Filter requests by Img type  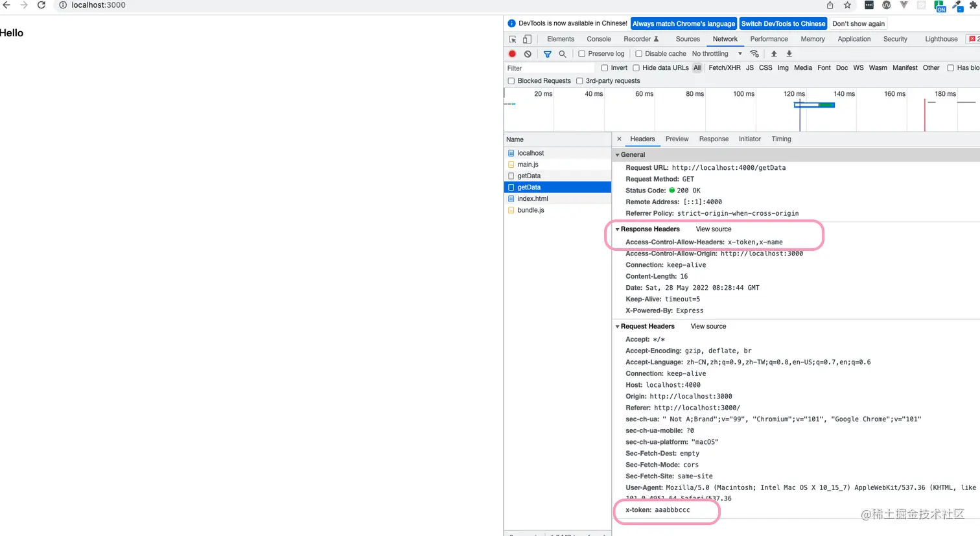[x=783, y=68]
